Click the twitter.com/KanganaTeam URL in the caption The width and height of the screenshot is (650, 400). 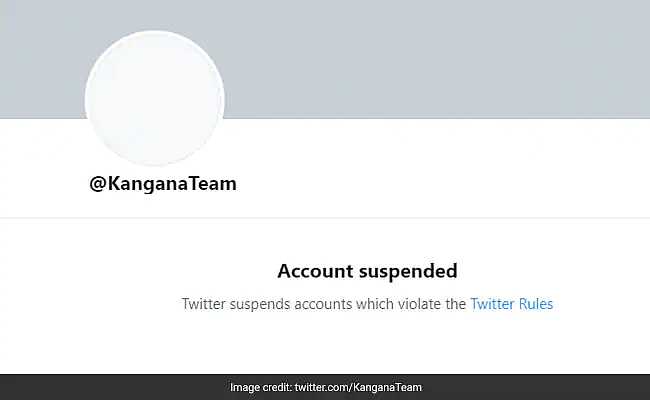[358, 387]
